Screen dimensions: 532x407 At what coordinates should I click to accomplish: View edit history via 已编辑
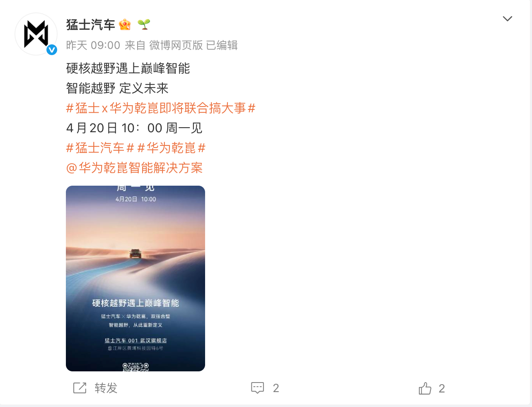pyautogui.click(x=222, y=45)
